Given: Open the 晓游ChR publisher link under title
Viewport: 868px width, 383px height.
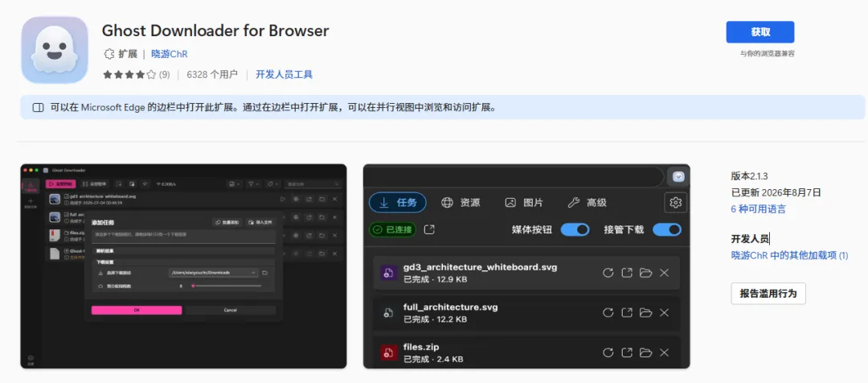Looking at the screenshot, I should click(x=170, y=55).
